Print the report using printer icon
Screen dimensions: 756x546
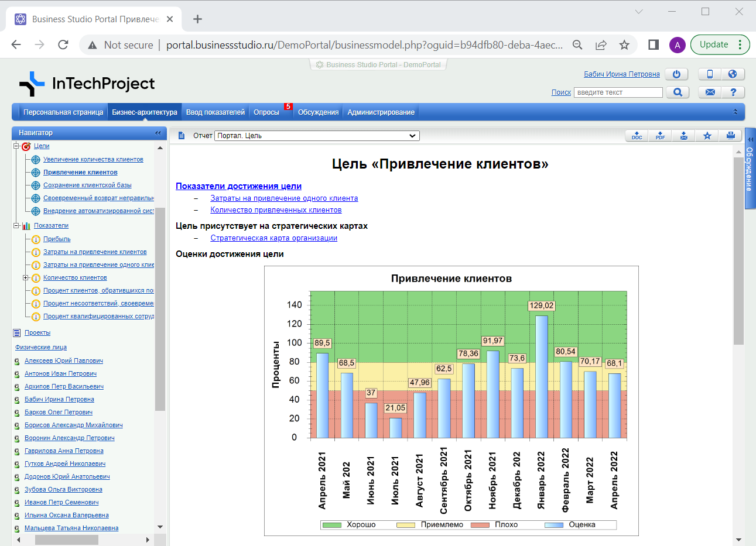coord(730,136)
